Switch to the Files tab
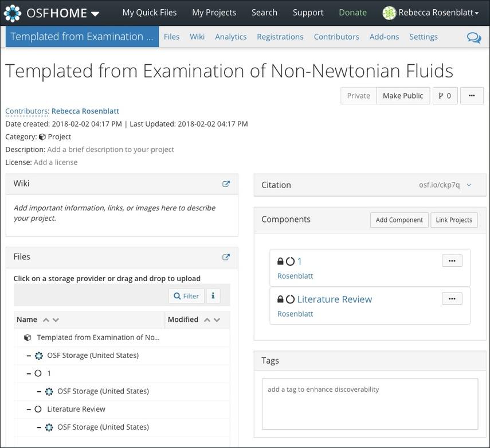The height and width of the screenshot is (448, 490). click(171, 37)
